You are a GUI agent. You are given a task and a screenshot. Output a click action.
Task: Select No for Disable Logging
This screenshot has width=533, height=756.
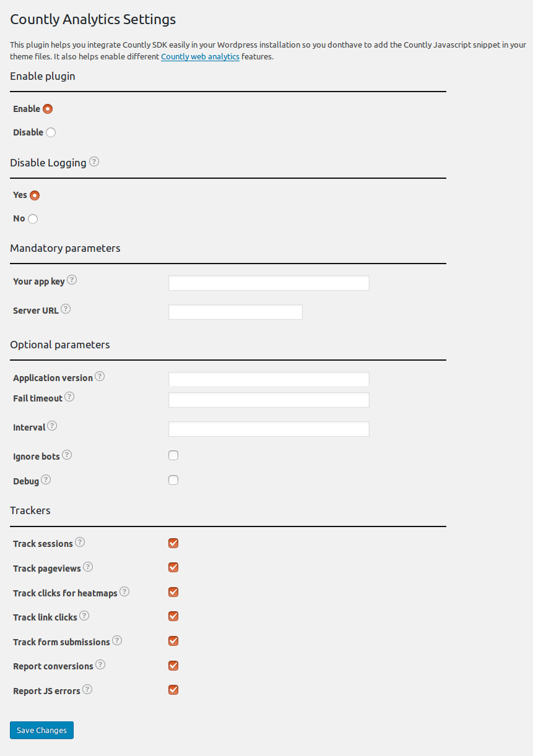click(33, 218)
